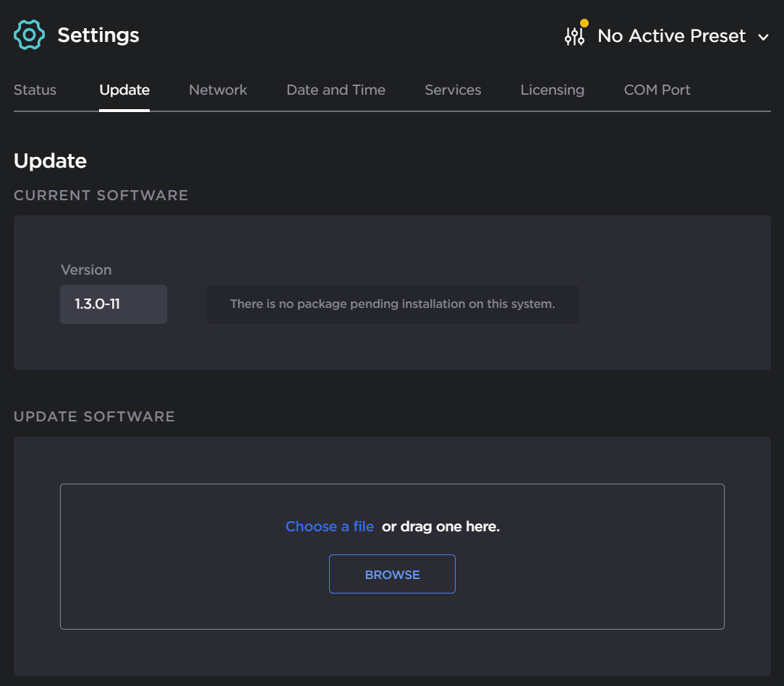The width and height of the screenshot is (784, 686).
Task: Switch to the Licensing tab
Action: pos(552,90)
